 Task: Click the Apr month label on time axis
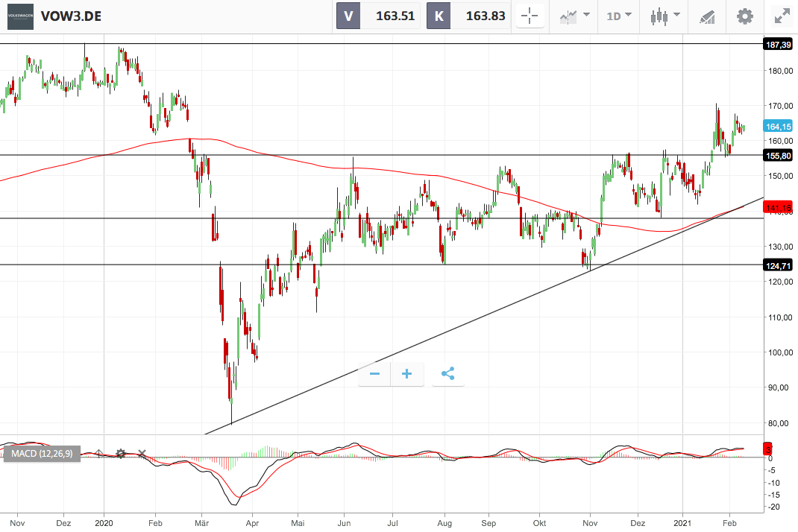coord(252,523)
